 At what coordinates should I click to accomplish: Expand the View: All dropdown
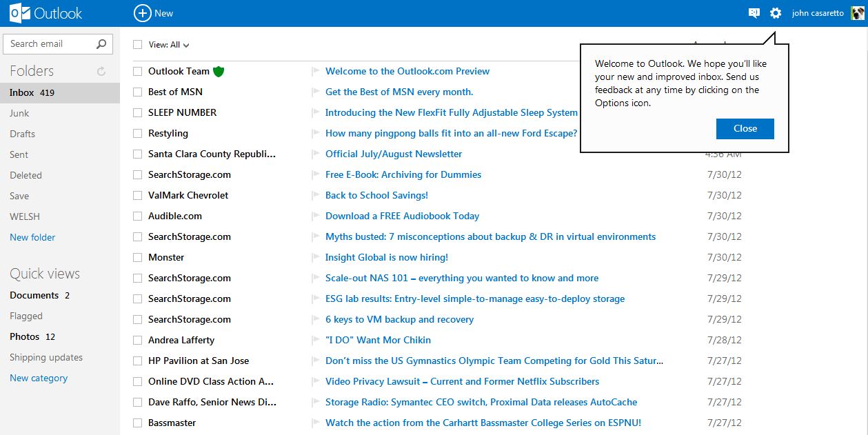[169, 45]
